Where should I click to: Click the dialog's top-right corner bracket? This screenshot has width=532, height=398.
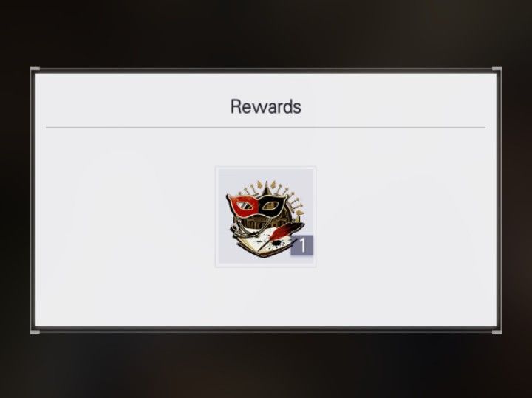[x=497, y=69]
